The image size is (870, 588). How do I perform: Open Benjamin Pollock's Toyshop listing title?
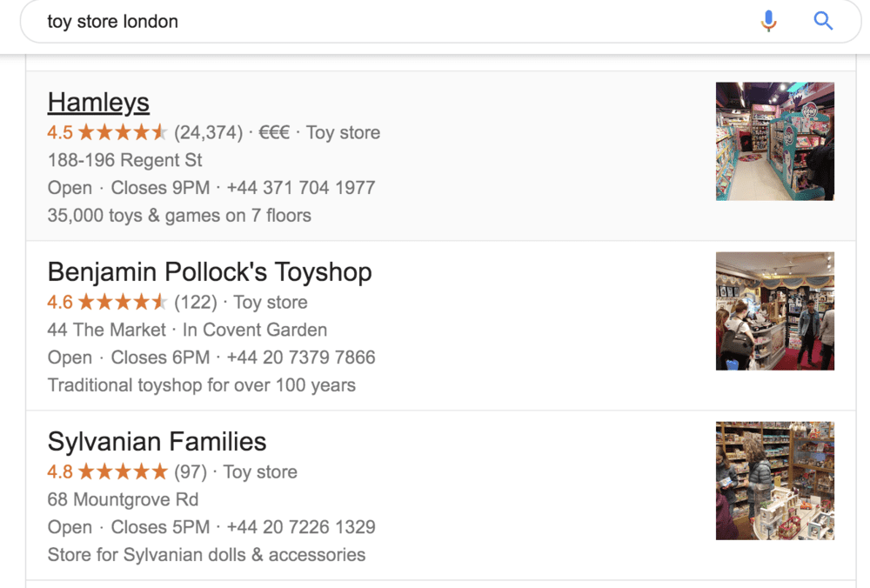(x=210, y=272)
